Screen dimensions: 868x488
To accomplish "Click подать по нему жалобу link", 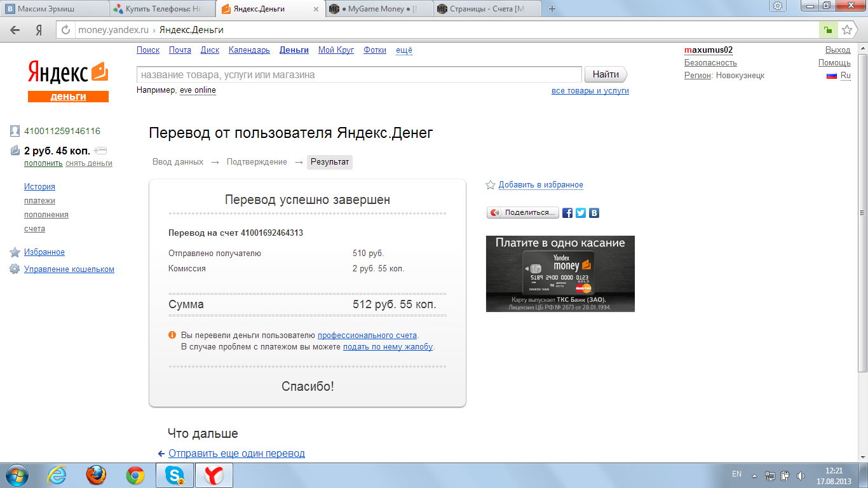I will [x=388, y=347].
